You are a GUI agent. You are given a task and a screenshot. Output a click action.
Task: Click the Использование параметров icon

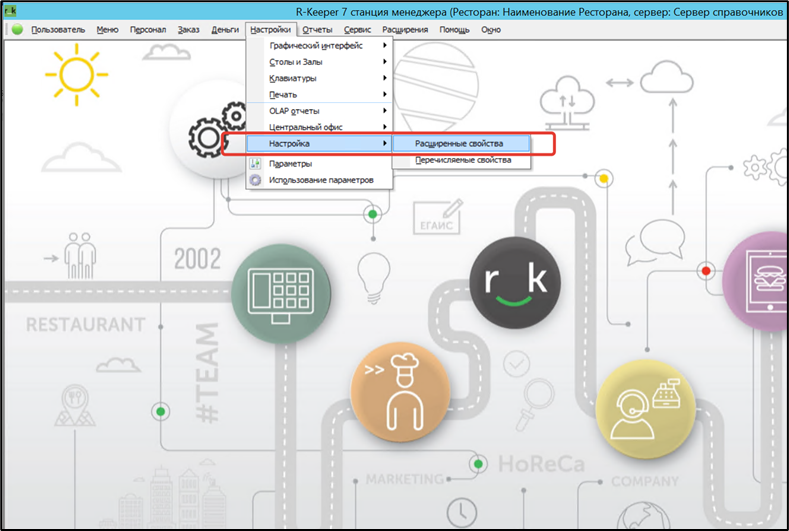coord(256,180)
